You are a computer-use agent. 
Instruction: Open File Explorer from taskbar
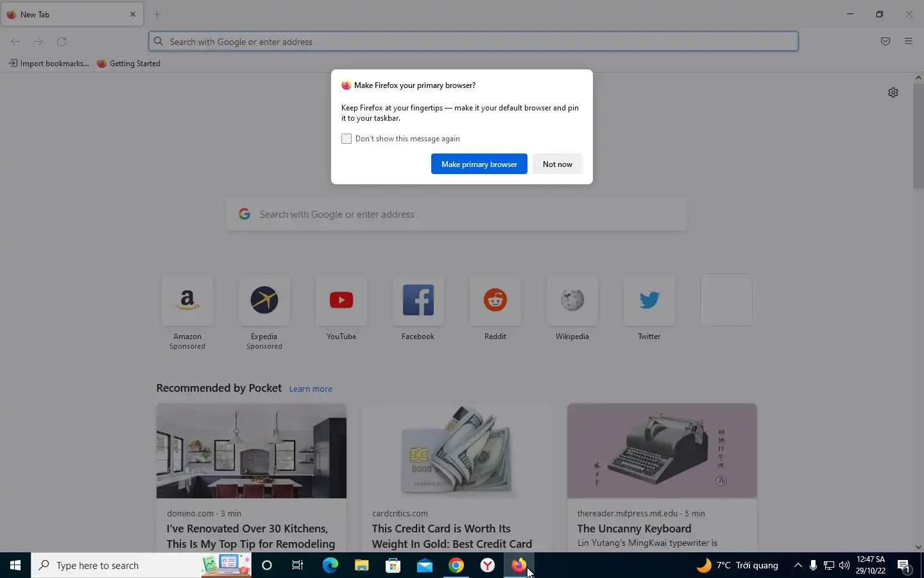click(361, 565)
